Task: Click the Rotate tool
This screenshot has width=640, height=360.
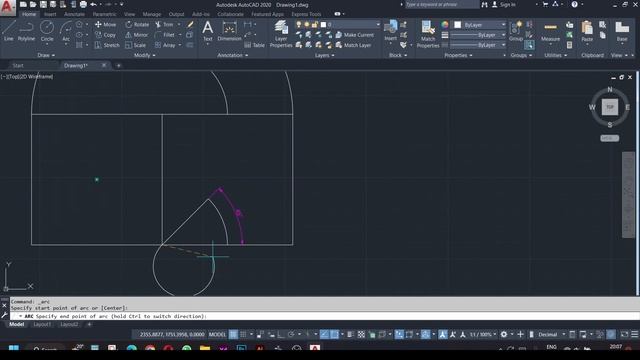Action: 137,24
